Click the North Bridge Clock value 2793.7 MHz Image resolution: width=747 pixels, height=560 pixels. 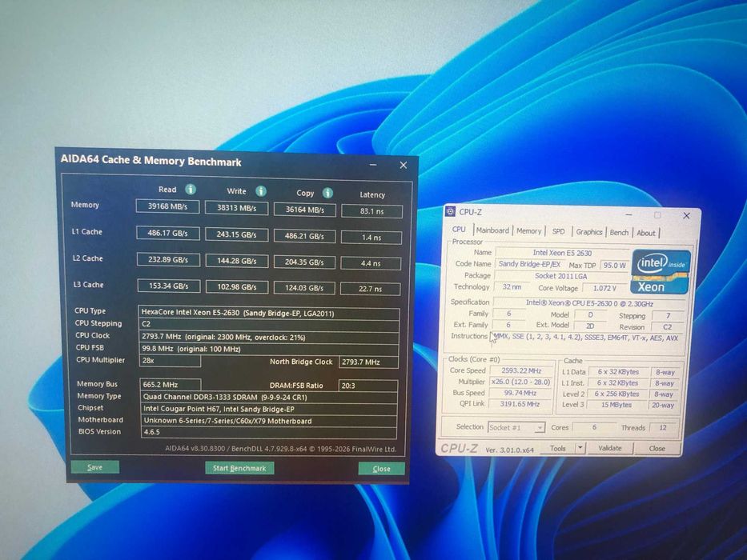coord(368,362)
